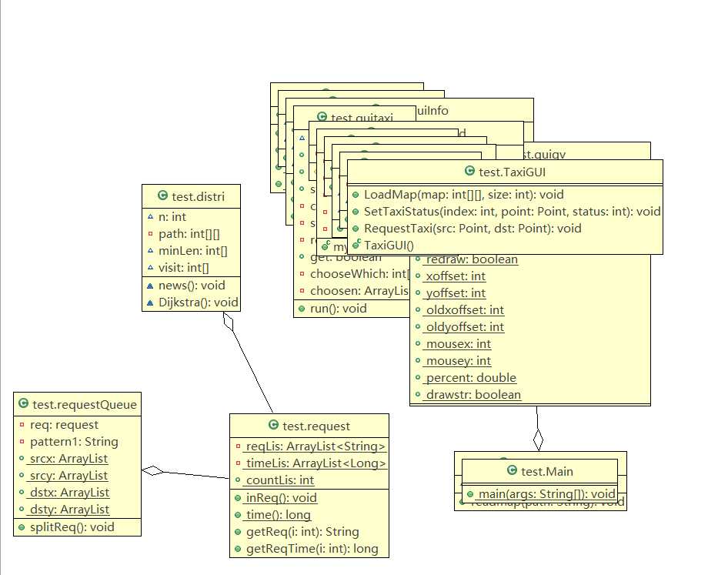The height and width of the screenshot is (575, 728).
Task: Select the oldyoffset: int field
Action: pos(465,327)
